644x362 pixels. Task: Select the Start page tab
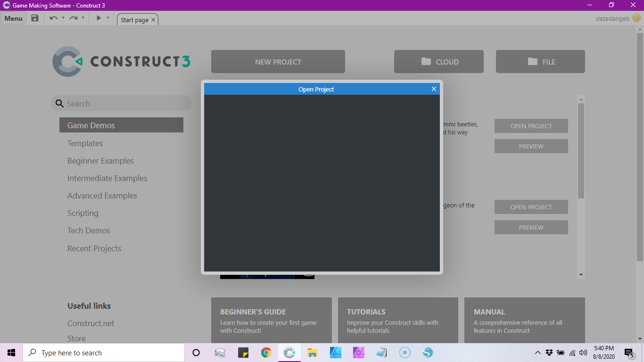pos(135,20)
